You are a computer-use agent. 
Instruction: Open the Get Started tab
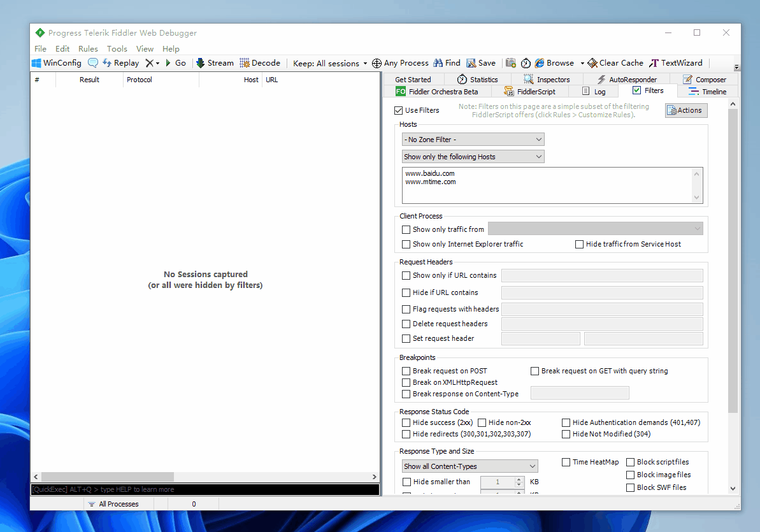(413, 80)
